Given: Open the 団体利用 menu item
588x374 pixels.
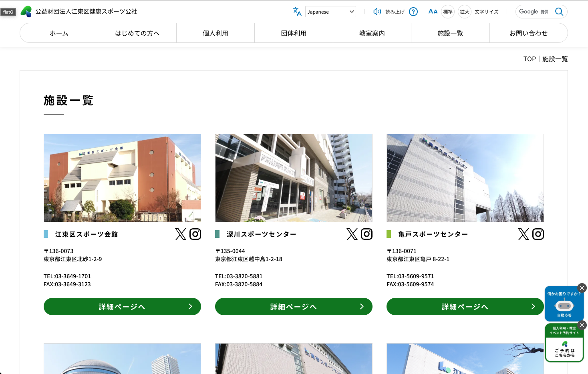Looking at the screenshot, I should click(x=294, y=33).
